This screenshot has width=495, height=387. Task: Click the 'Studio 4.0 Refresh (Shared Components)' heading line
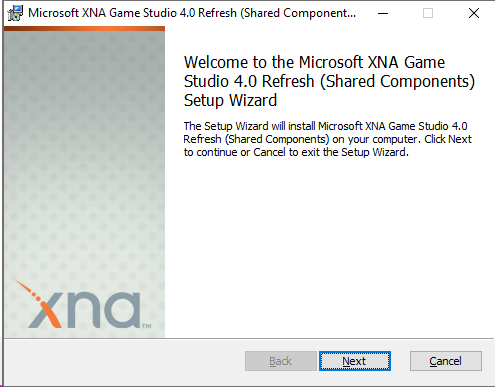point(329,81)
